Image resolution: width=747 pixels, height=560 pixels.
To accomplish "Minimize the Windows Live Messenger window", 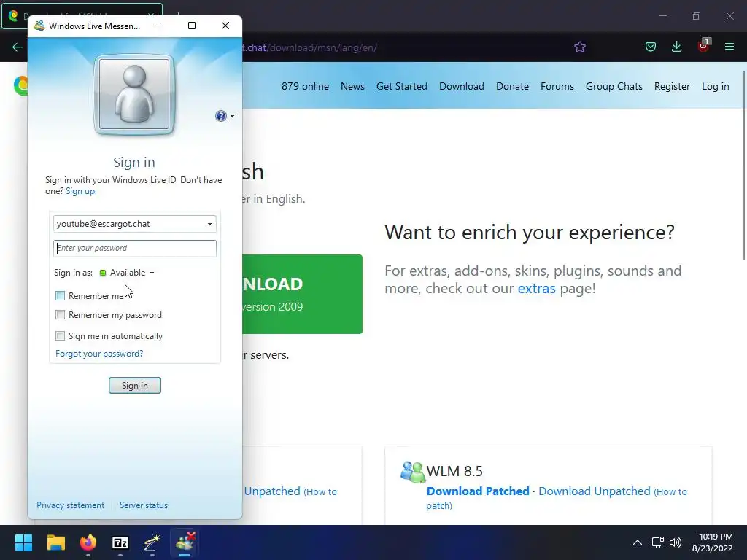I will pyautogui.click(x=159, y=26).
